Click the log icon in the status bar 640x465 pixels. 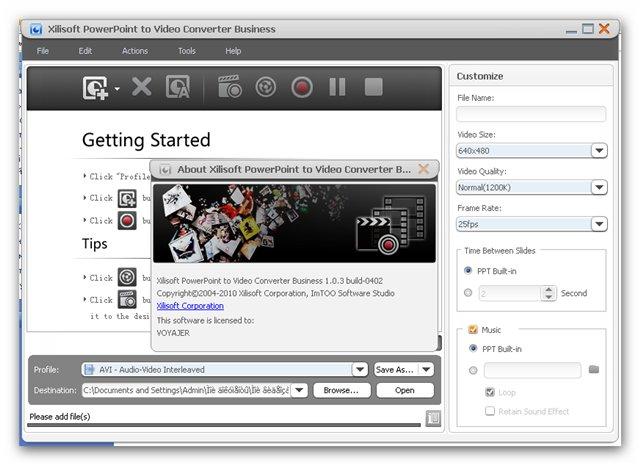433,418
